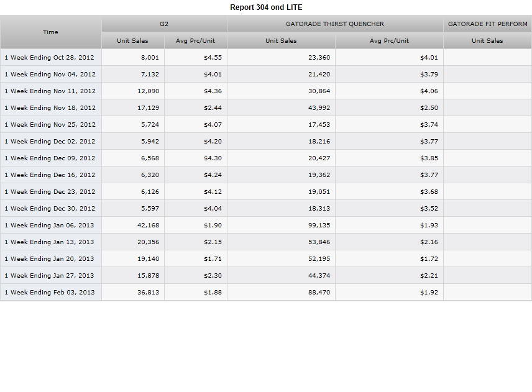Image resolution: width=532 pixels, height=392 pixels.
Task: Click the Report 304 ond LITE title
Action: coord(266,7)
